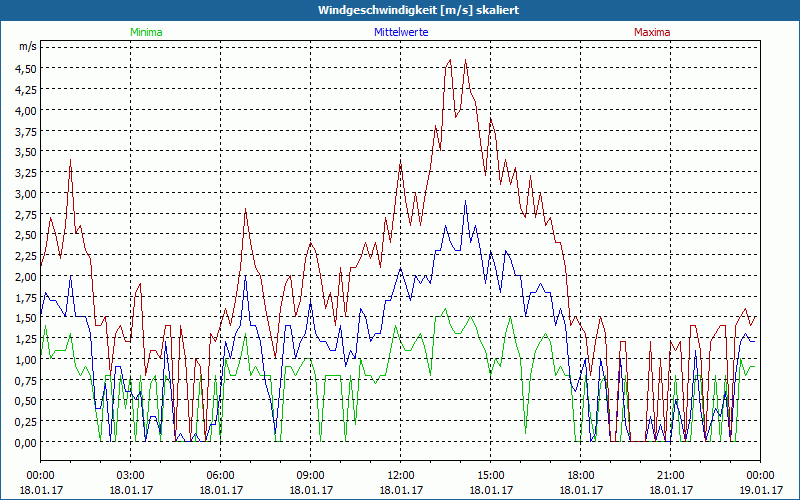Click the 18.01.17 date under 06:00
Screen dimensions: 800x500
click(x=221, y=490)
